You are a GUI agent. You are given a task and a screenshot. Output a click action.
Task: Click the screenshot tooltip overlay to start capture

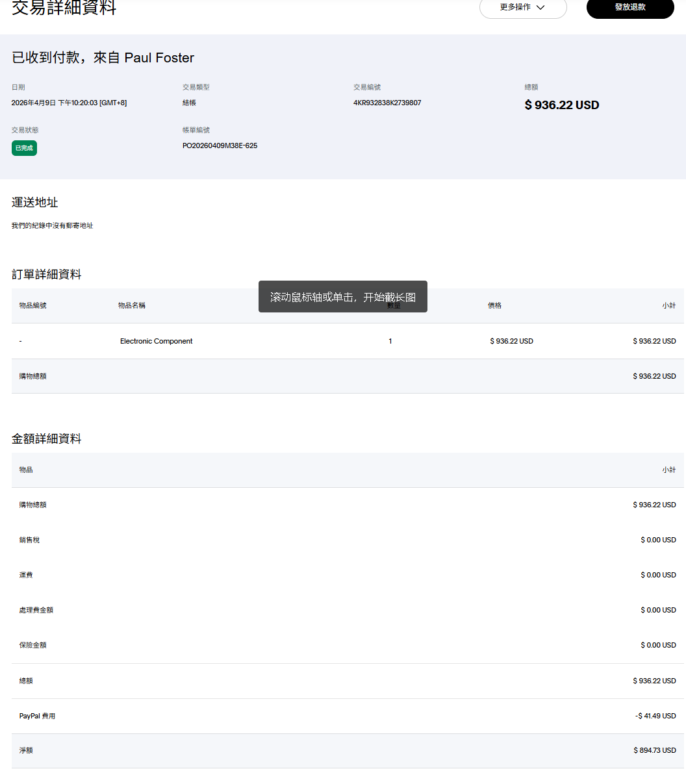click(342, 297)
